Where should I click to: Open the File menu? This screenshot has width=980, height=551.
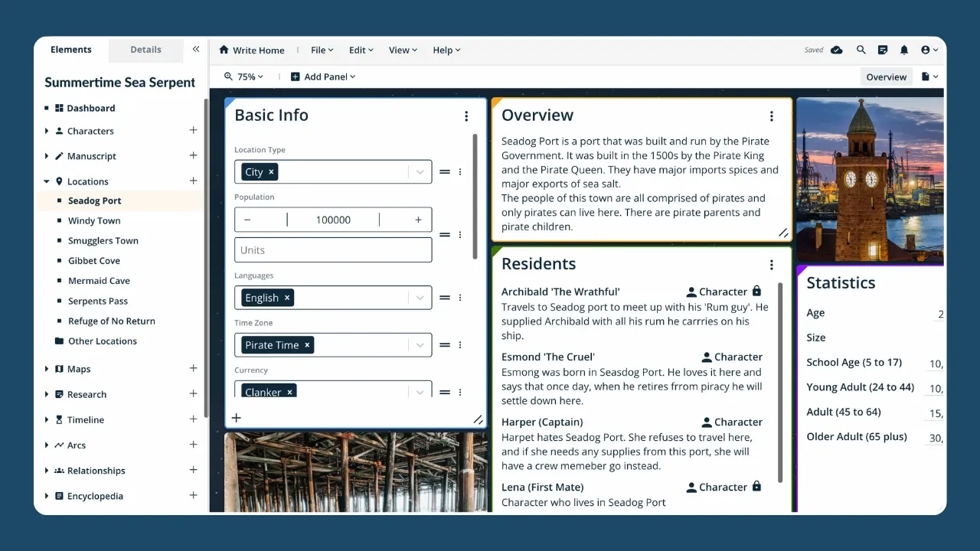322,51
